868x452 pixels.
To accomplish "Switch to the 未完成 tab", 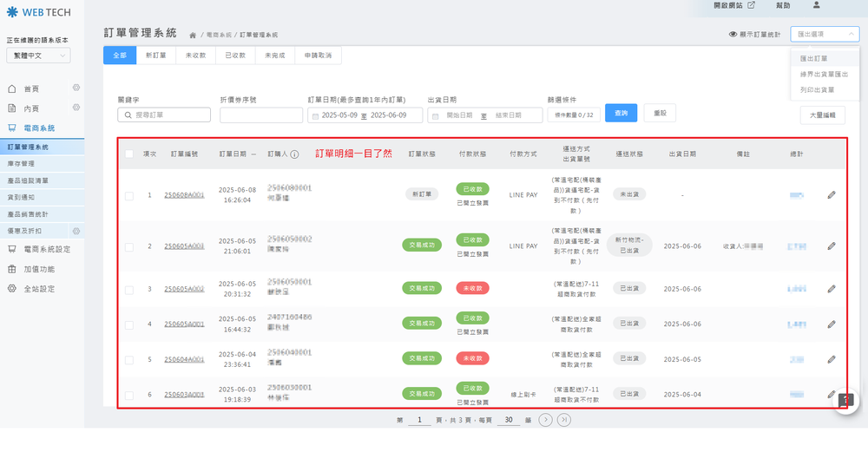I will click(275, 56).
